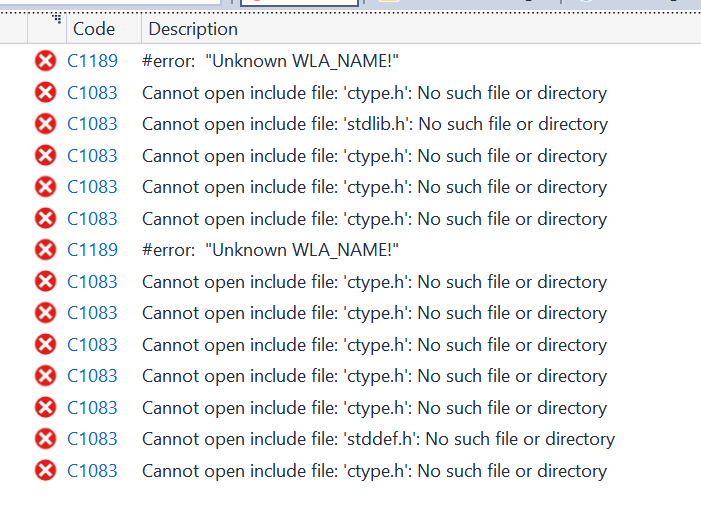Select the topmost "Unknown WLA_NAME!" error description

[x=270, y=61]
